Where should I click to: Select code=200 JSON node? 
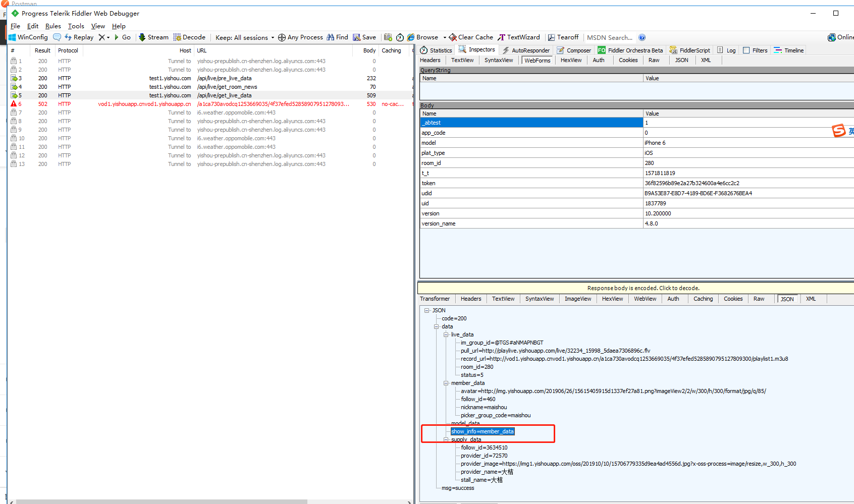pos(454,318)
